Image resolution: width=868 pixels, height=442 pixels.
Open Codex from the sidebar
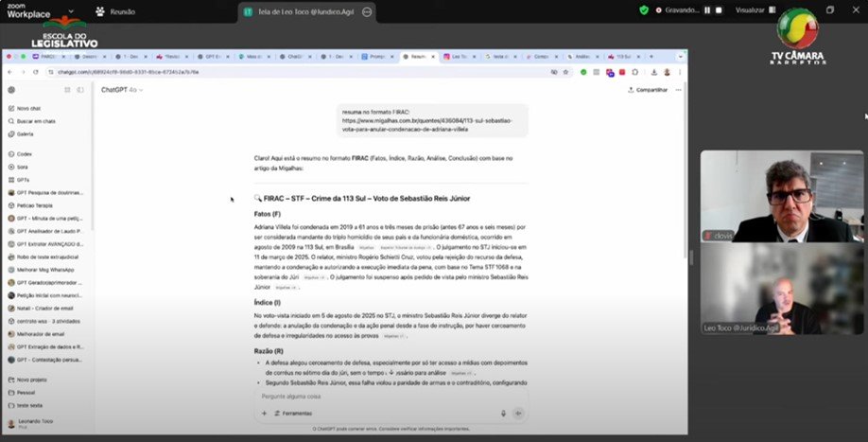(25, 153)
